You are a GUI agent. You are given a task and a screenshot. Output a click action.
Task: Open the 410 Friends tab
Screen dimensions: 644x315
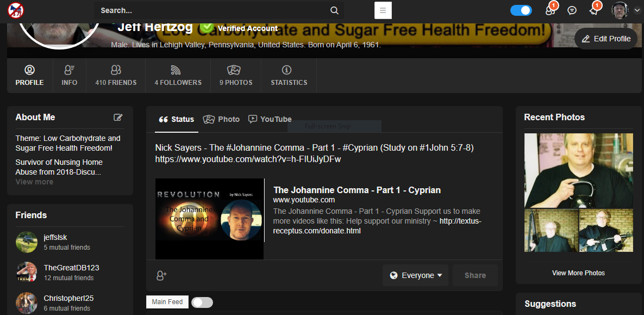pos(116,76)
